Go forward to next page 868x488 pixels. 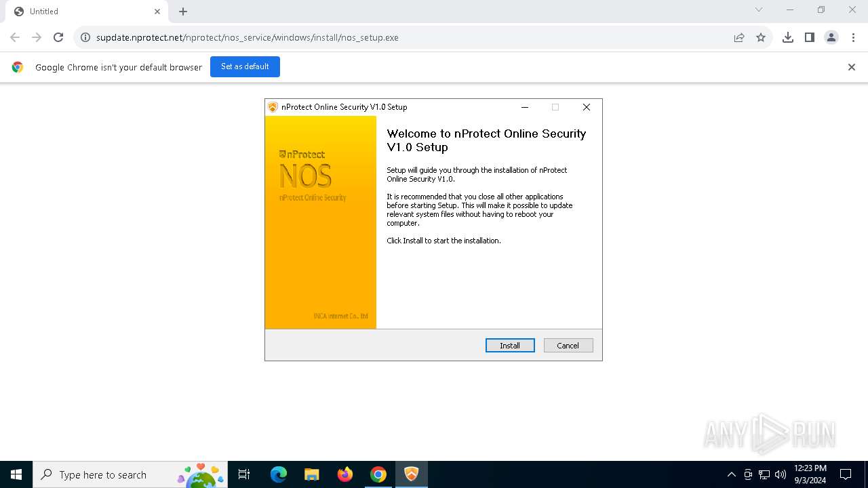37,37
